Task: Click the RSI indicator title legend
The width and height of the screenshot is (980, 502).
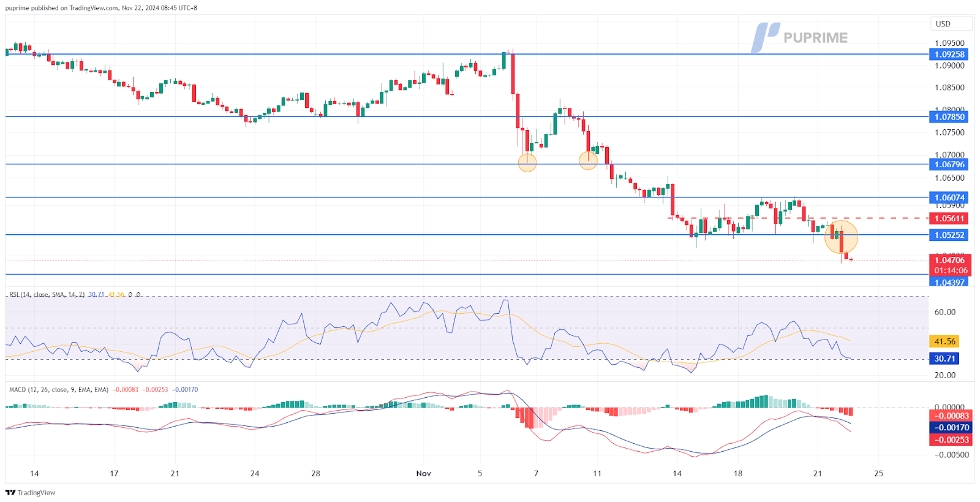Action: (47, 295)
